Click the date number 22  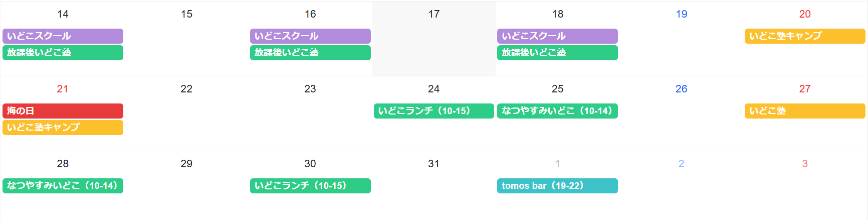pyautogui.click(x=186, y=89)
